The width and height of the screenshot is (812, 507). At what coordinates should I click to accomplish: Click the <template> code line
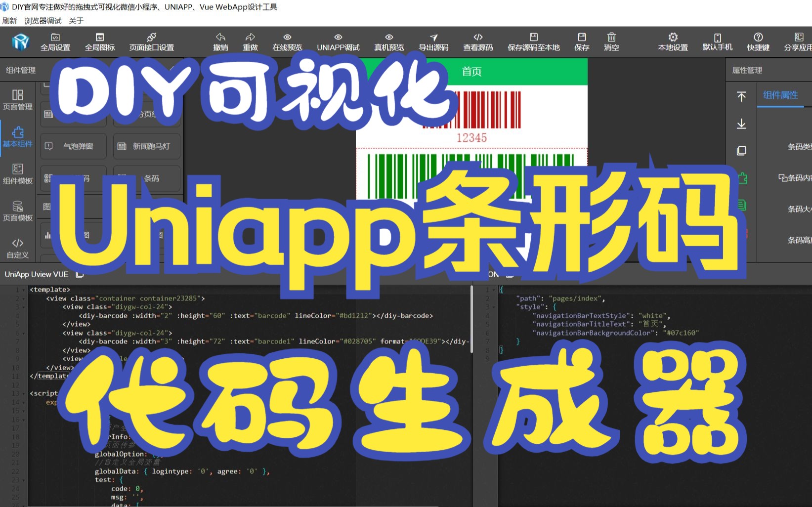coord(50,290)
